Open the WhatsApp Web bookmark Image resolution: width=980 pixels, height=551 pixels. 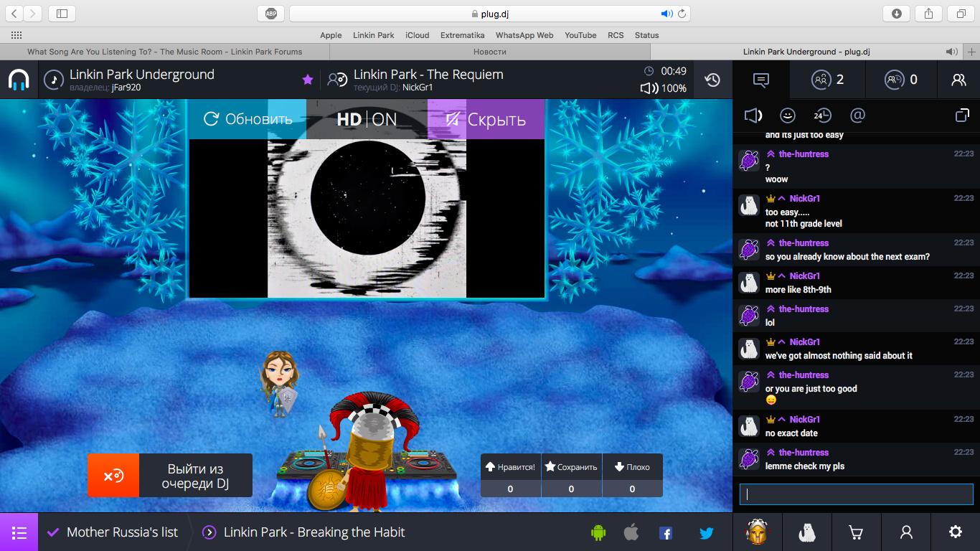[524, 35]
